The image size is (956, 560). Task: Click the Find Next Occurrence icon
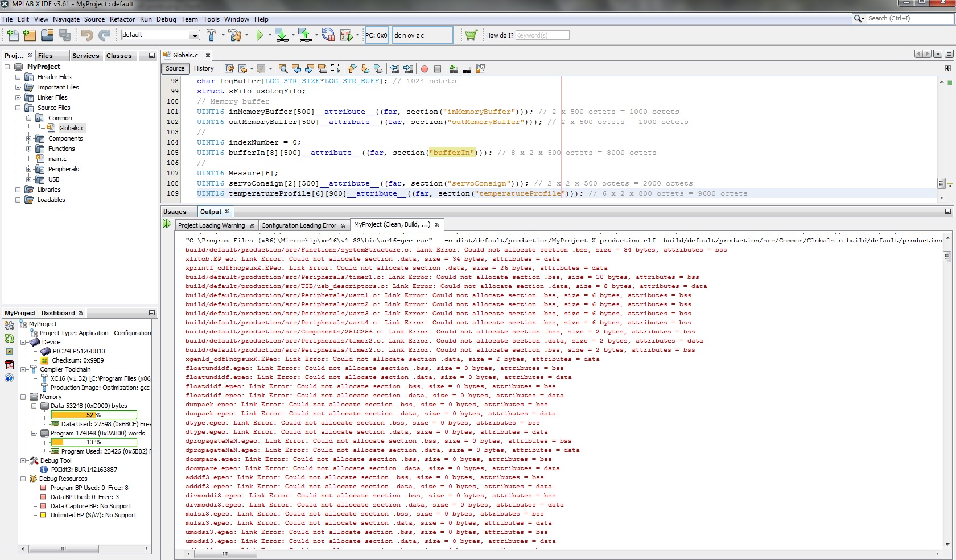click(309, 69)
